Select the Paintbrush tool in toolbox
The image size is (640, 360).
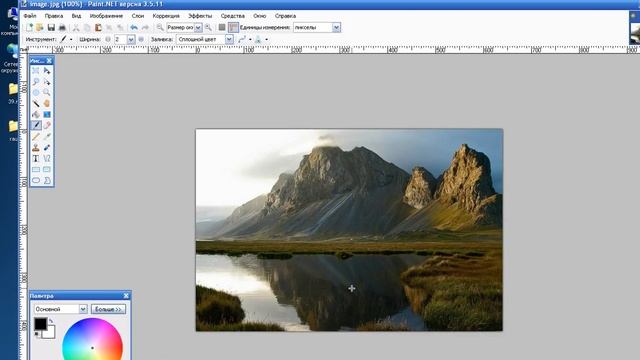pos(36,125)
